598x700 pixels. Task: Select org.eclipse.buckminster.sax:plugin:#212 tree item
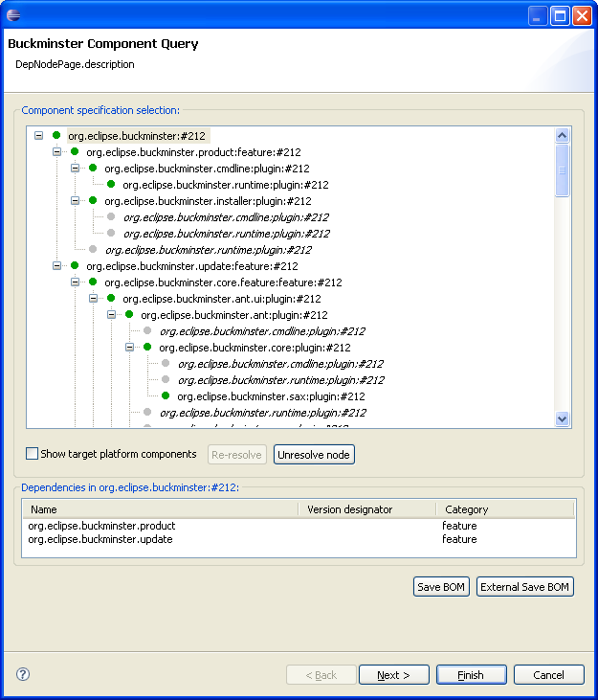point(271,396)
